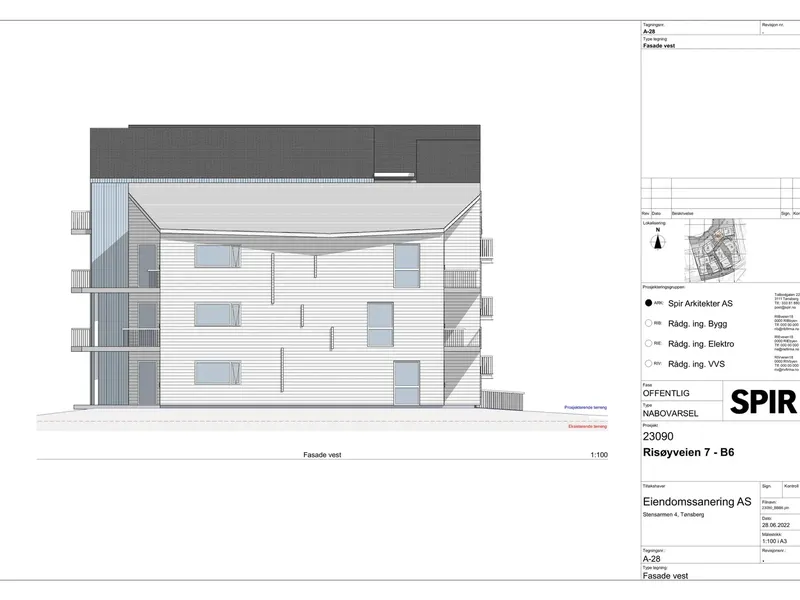Select the RIV circle beside Rådg. ing. VVS
800x600 pixels.
(648, 363)
